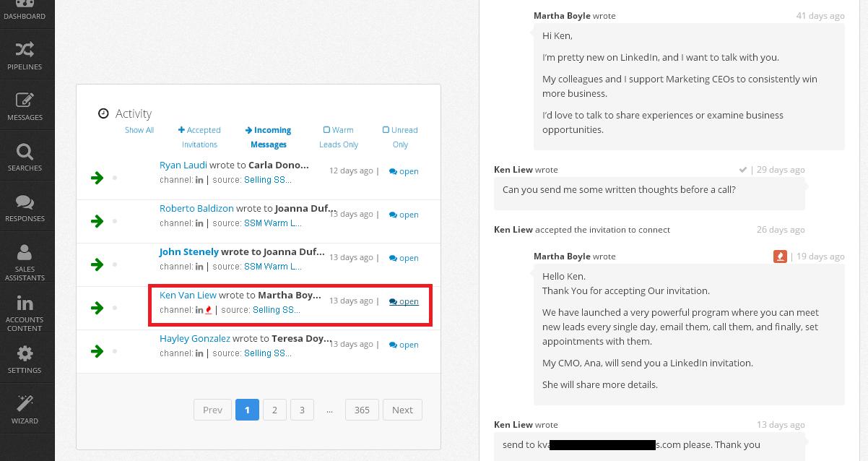Click green arrow in John Stenely row
868x461 pixels.
97,264
